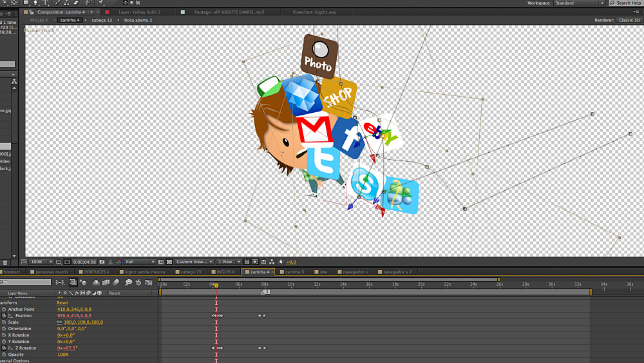
Task: Go to cabeça 13 in composition navigator
Action: click(x=102, y=20)
